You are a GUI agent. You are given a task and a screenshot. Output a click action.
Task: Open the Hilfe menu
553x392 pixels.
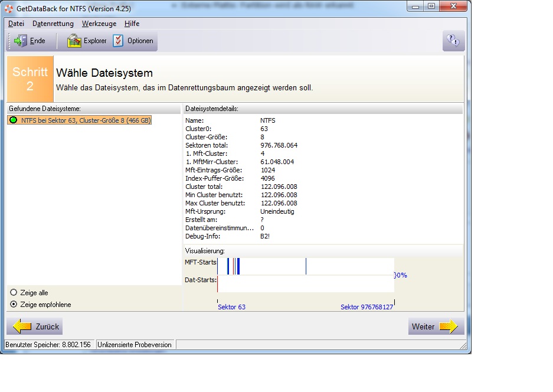pyautogui.click(x=132, y=24)
